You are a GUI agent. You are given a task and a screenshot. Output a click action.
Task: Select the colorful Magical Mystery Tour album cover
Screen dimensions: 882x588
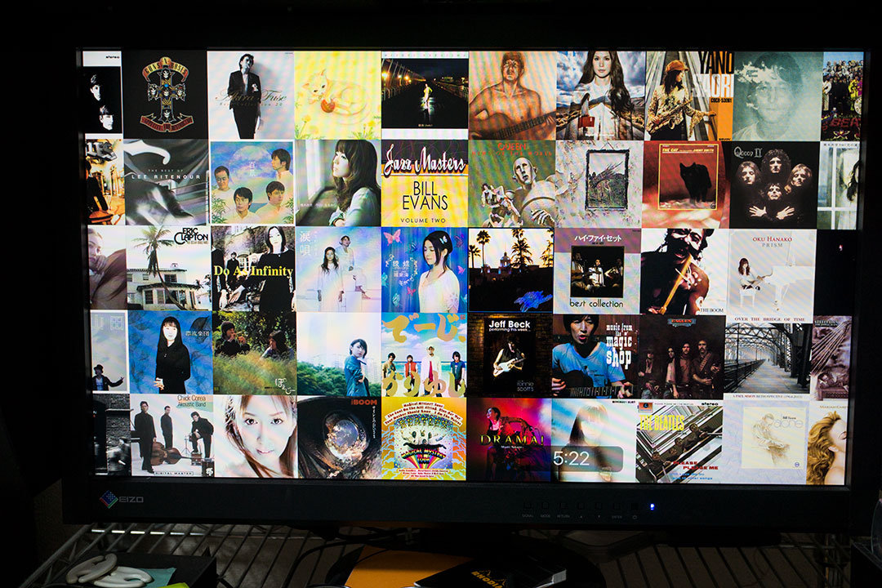click(x=424, y=439)
